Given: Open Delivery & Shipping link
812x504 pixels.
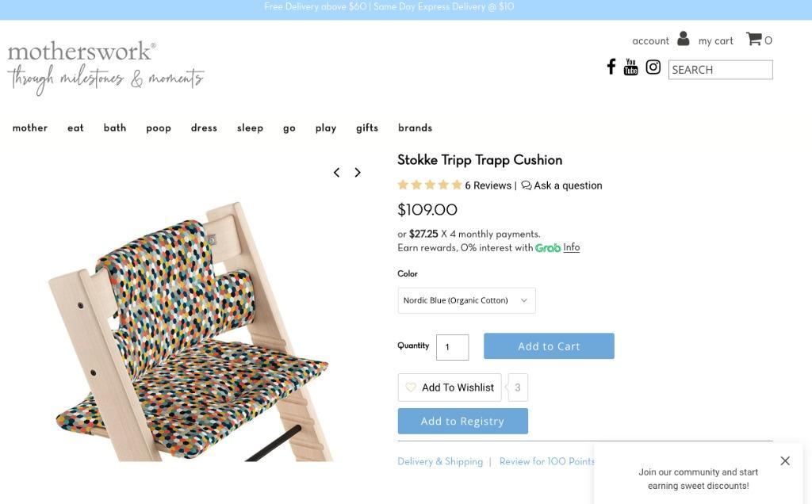Looking at the screenshot, I should (x=440, y=461).
